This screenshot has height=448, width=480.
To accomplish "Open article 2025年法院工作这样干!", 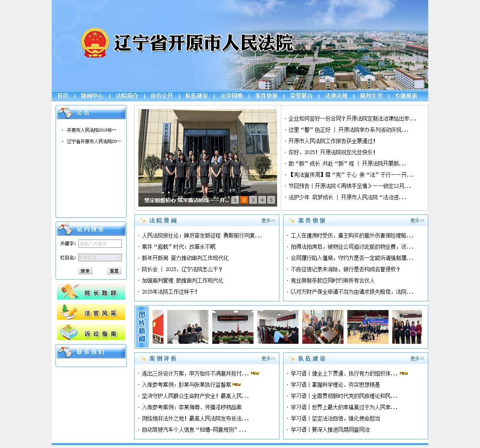I will pos(169,292).
